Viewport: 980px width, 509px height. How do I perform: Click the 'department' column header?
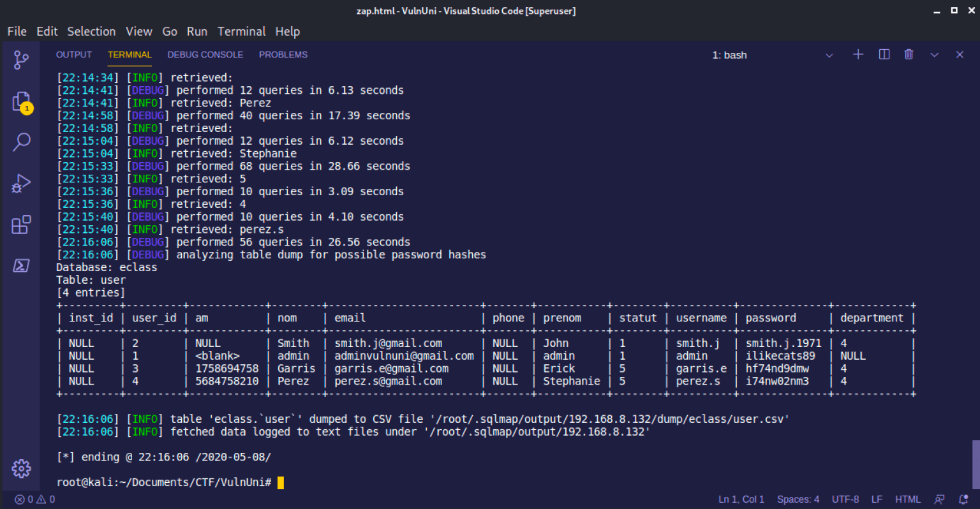click(872, 318)
